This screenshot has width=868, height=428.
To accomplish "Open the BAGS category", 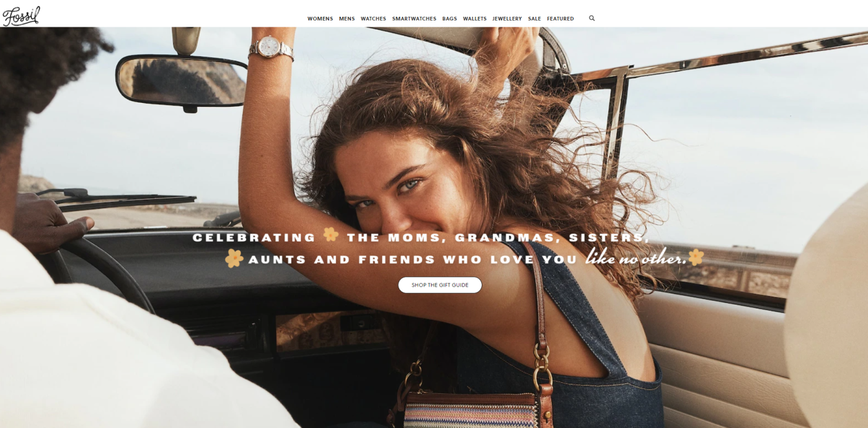I will [x=449, y=19].
